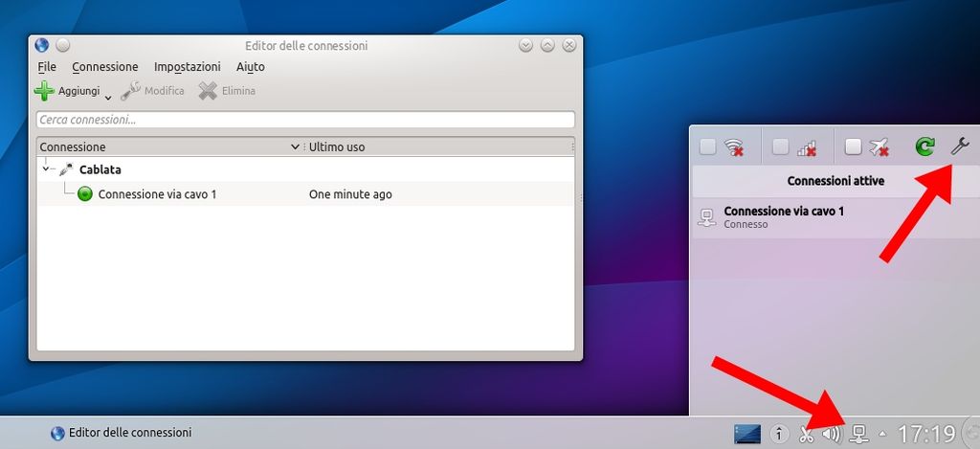
Task: Toggle the Wi-Fi enable checkbox
Action: coord(707,147)
